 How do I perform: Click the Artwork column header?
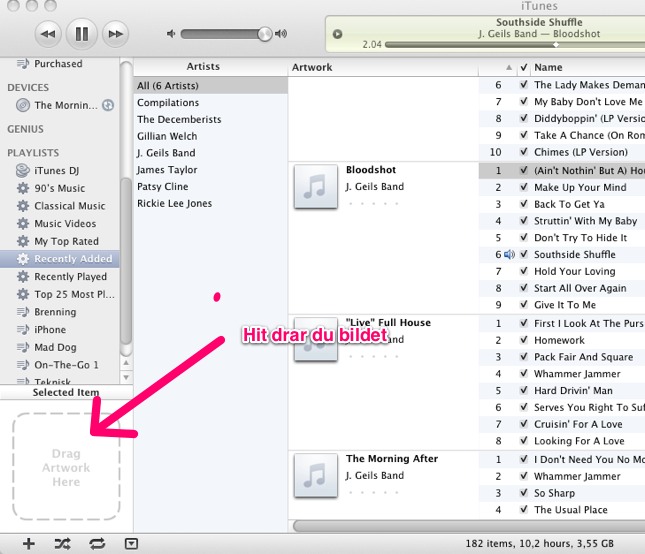coord(383,67)
